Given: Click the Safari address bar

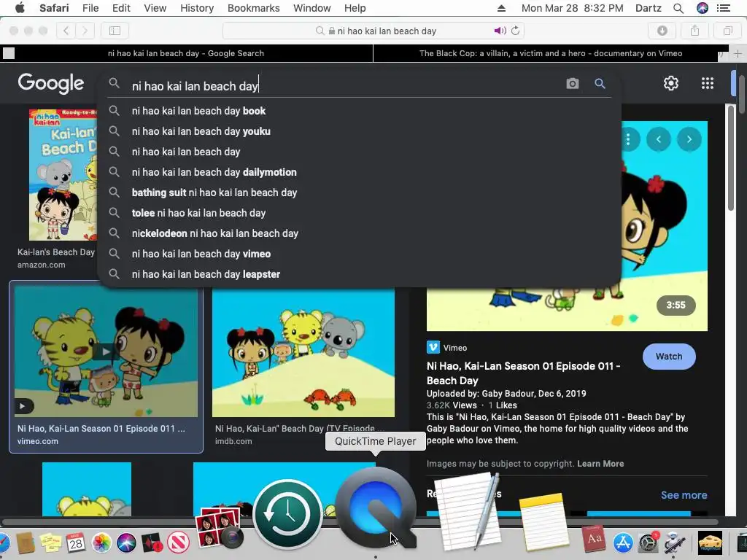Looking at the screenshot, I should tap(374, 31).
